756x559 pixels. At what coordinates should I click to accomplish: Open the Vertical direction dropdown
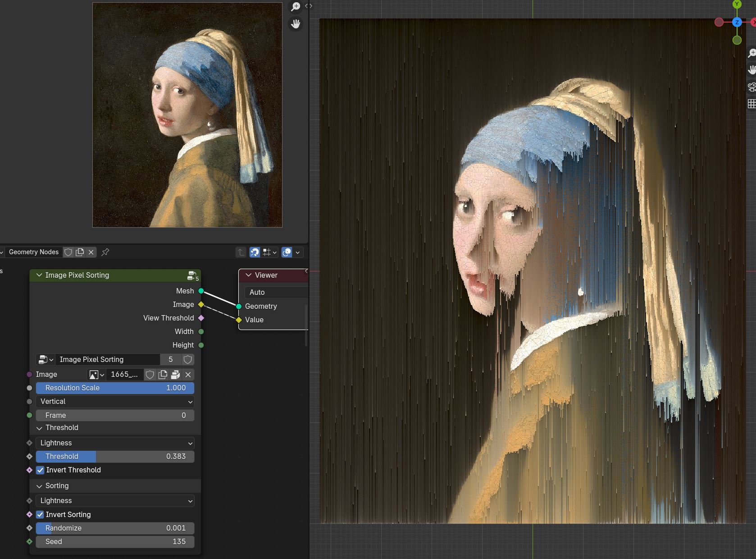click(x=115, y=401)
